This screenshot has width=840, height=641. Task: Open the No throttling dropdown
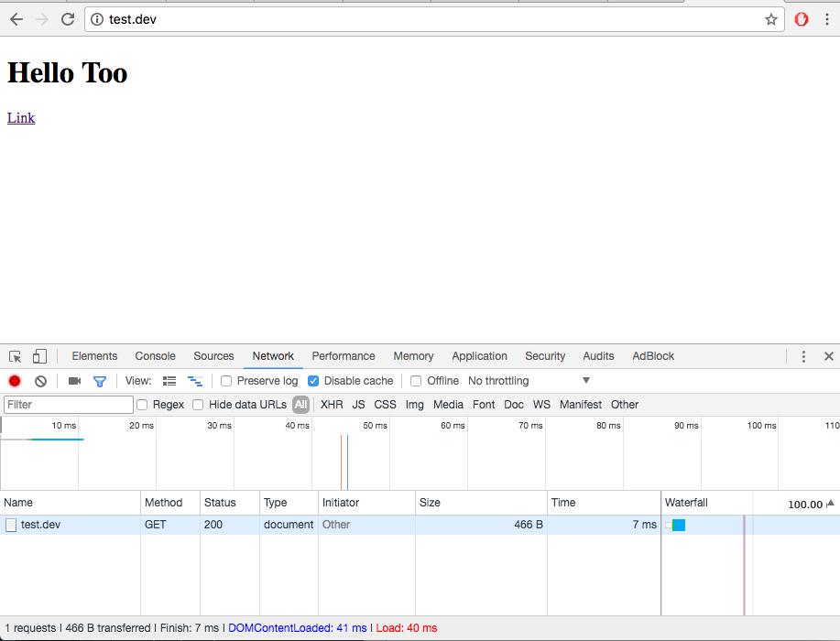pos(529,381)
